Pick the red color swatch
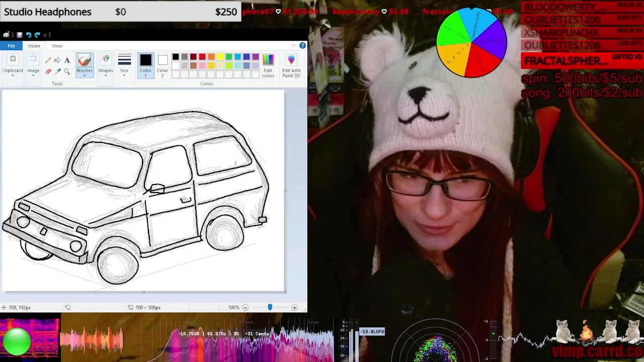 [x=202, y=57]
